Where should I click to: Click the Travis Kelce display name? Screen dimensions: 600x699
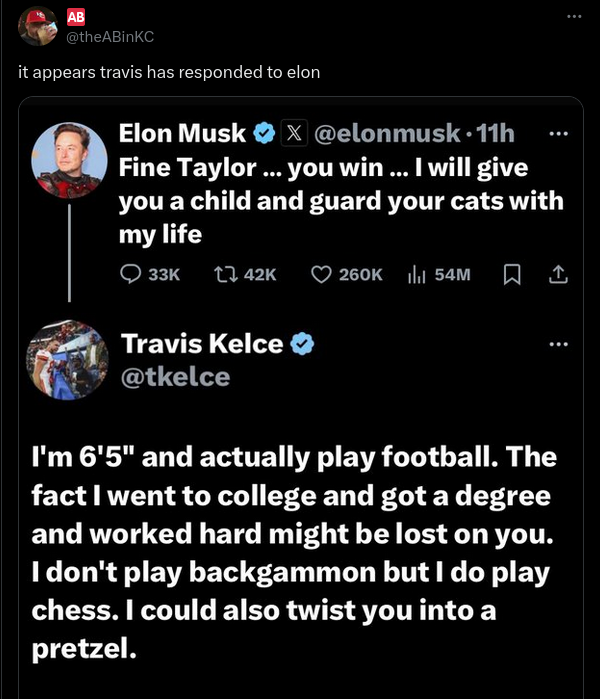pos(201,344)
